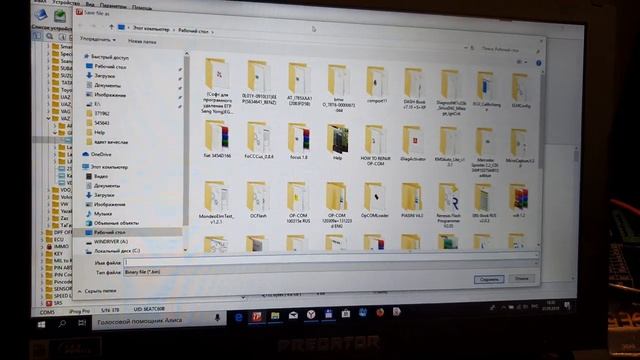The image size is (640, 360).
Task: Open the SRS Book RUS folder
Action: pos(484,203)
